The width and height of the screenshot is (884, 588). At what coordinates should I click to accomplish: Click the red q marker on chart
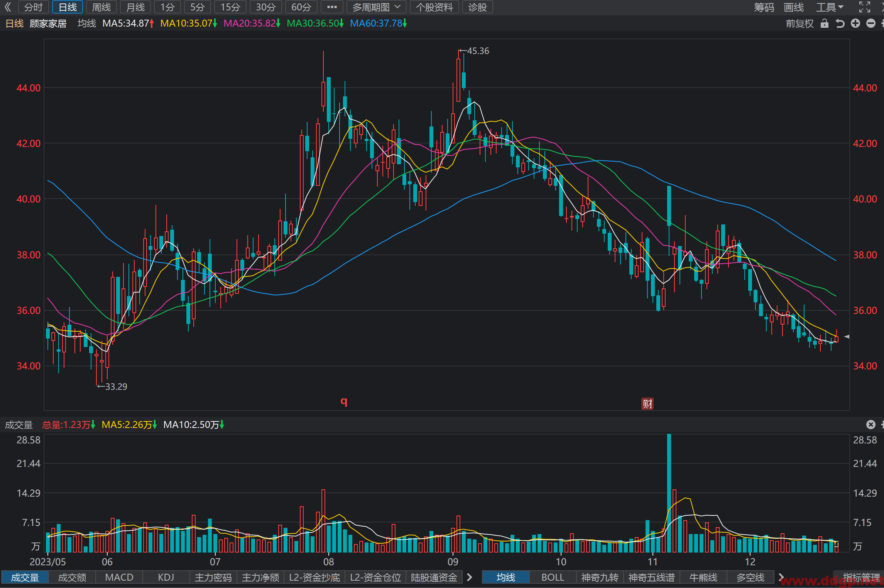coord(344,401)
